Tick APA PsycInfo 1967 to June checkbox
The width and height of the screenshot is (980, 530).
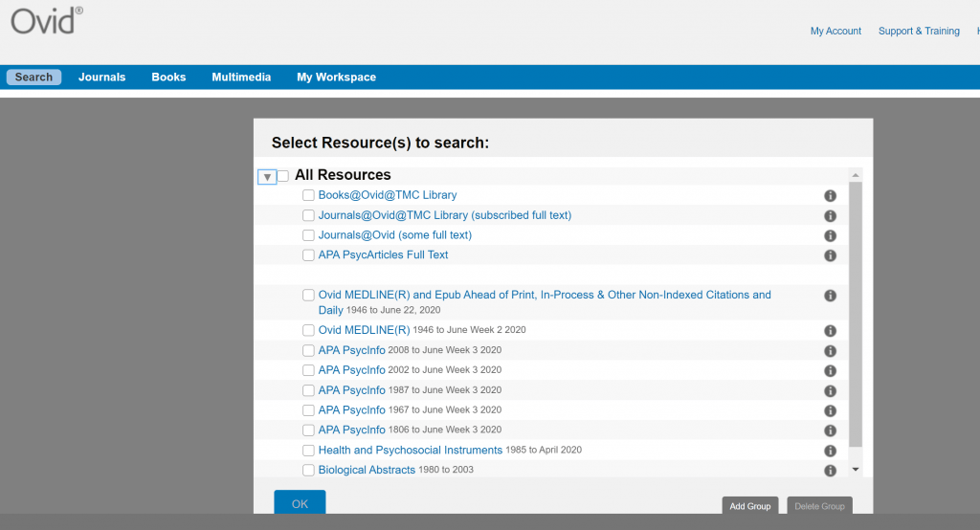point(308,410)
